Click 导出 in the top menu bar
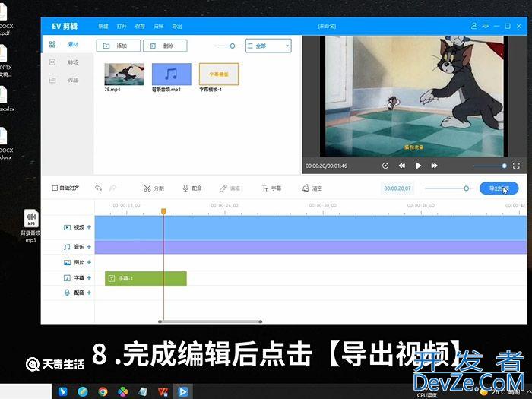The height and width of the screenshot is (399, 532). coord(177,26)
